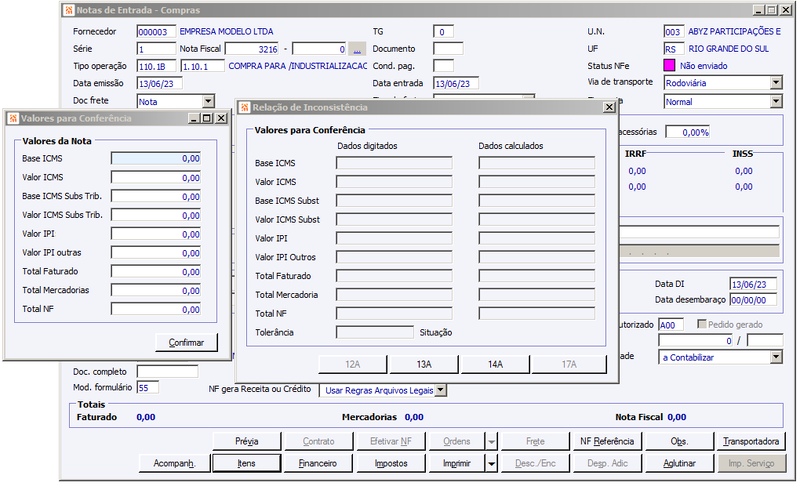Click the Confirmar button in Valores para Conferência
The height and width of the screenshot is (486, 800).
coord(186,342)
